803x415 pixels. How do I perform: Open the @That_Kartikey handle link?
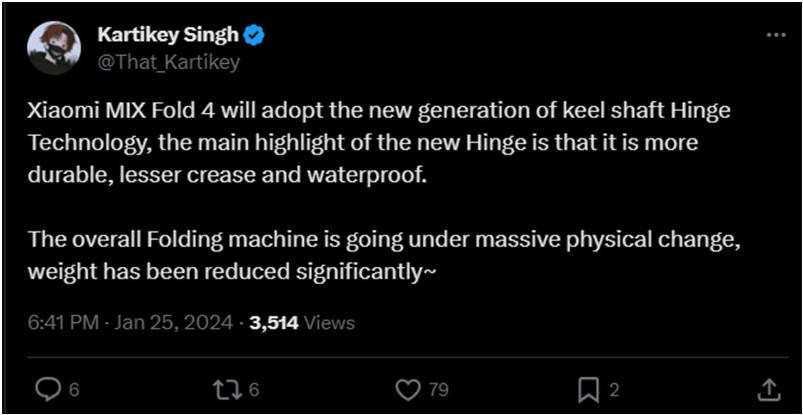(168, 61)
